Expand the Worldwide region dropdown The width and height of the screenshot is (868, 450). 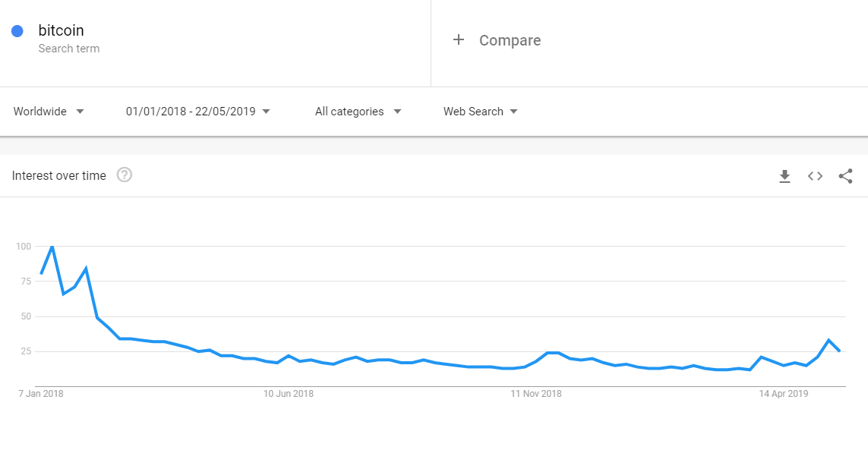tap(49, 112)
